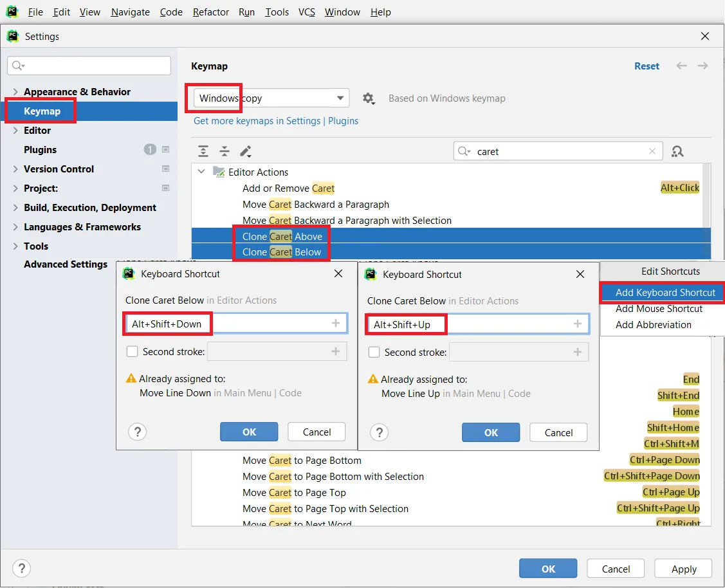This screenshot has width=725, height=588.
Task: Expand Appearance & Behavior settings section
Action: click(x=15, y=91)
